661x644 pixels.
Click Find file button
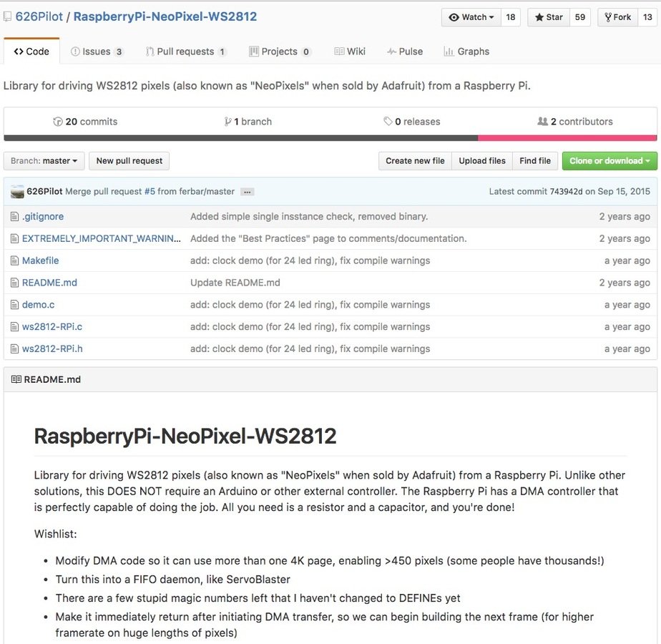pyautogui.click(x=535, y=161)
